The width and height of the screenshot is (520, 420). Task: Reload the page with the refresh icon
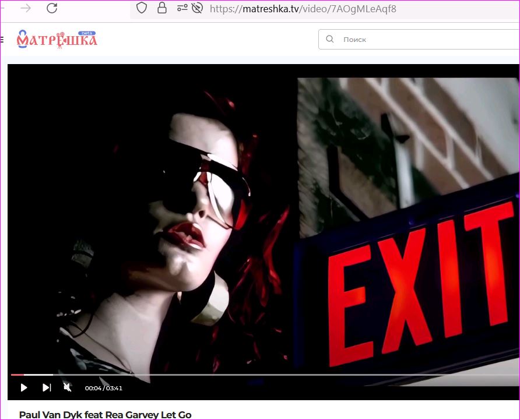pos(52,8)
